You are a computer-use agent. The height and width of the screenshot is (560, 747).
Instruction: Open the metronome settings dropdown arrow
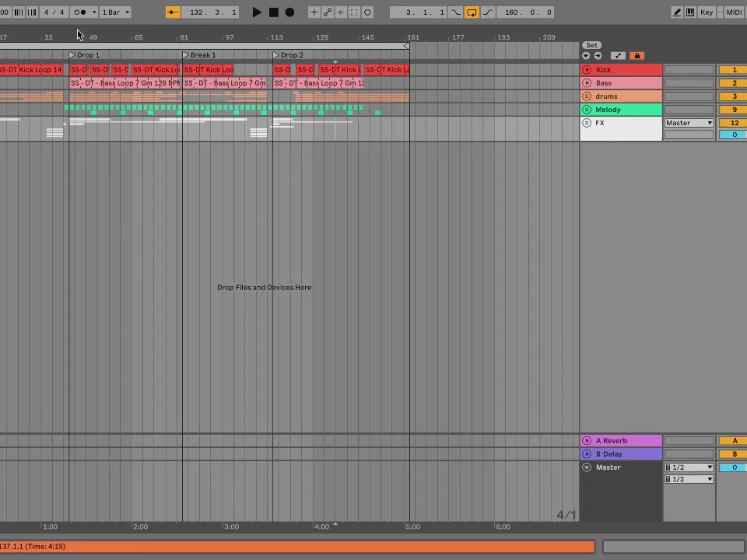point(94,12)
